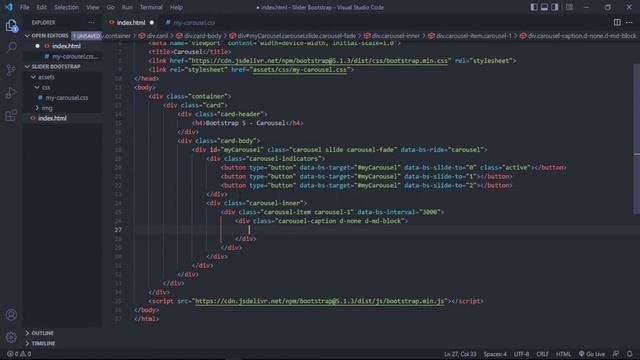Collapse the Open Editors section

[49, 36]
